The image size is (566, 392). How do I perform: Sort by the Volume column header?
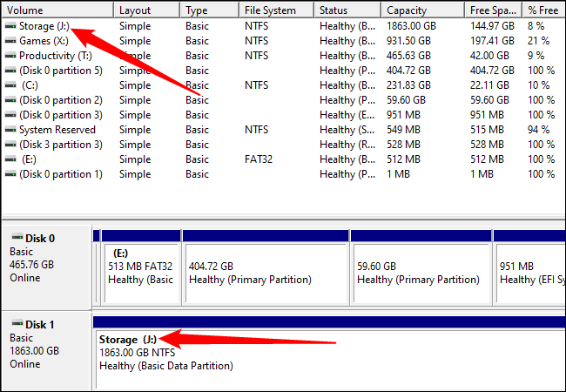pos(57,10)
